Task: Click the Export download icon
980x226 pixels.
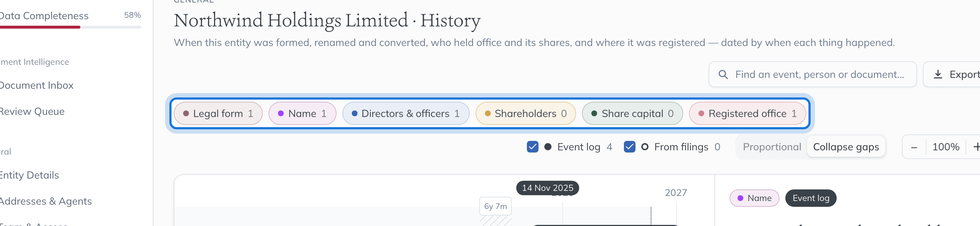Action: (x=938, y=74)
